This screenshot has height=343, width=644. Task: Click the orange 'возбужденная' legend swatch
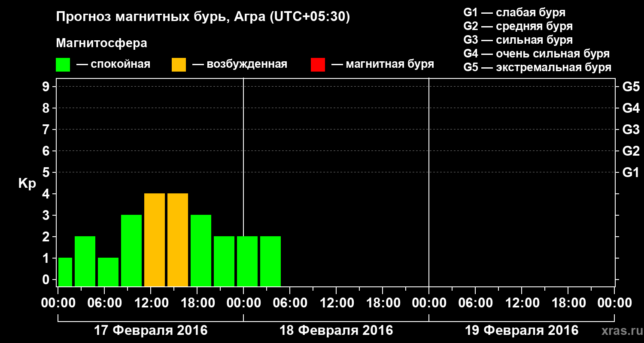tap(179, 65)
